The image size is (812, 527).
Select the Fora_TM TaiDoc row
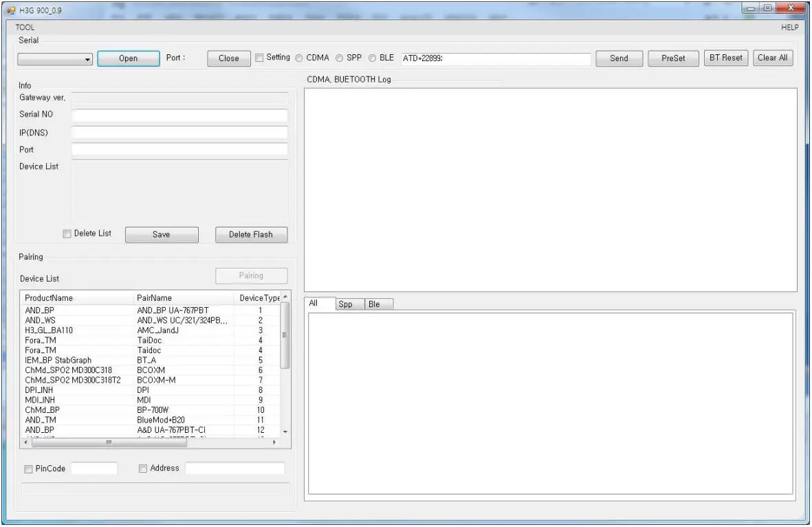click(x=150, y=340)
